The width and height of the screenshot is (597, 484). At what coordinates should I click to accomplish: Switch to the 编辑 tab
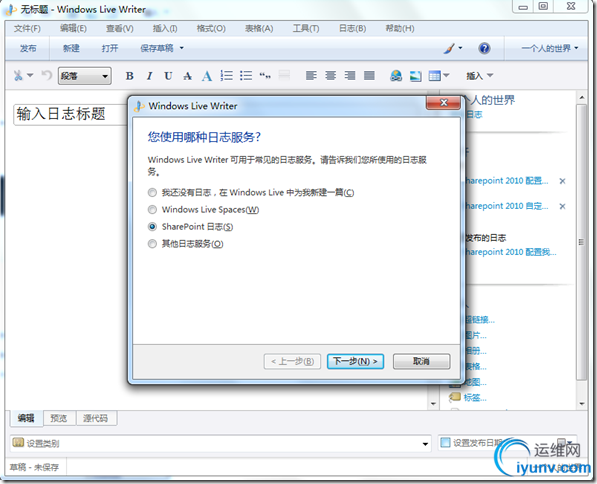click(26, 418)
